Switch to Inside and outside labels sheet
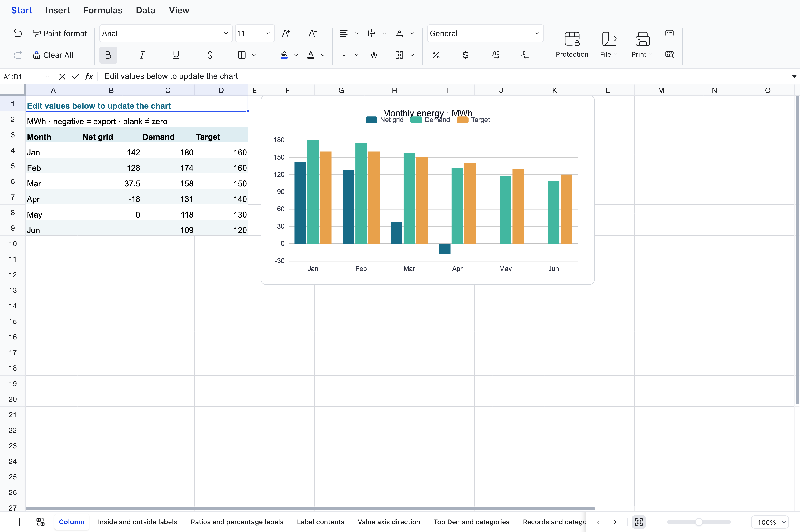Viewport: 800px width, 532px height. [x=137, y=522]
